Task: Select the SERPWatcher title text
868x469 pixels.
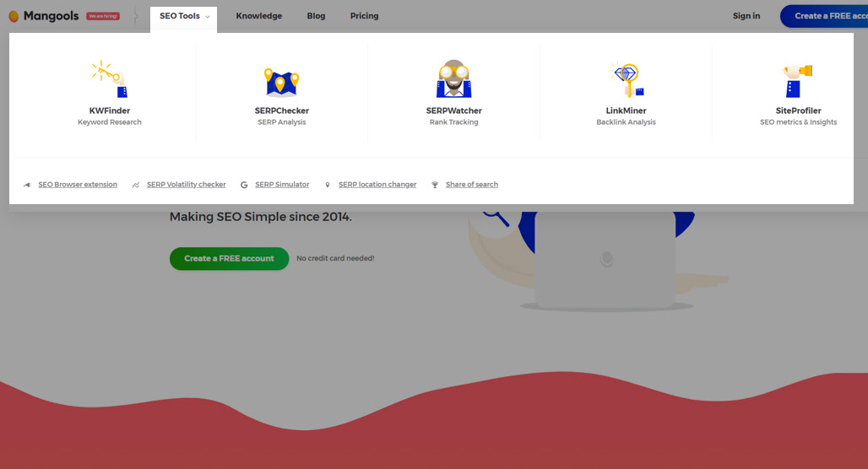Action: point(454,111)
